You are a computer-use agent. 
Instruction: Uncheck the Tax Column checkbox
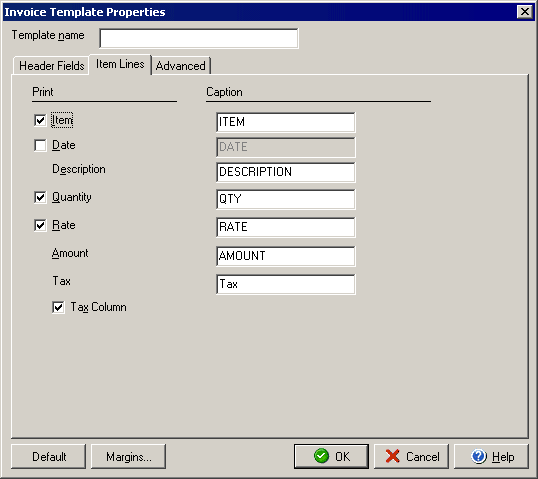point(58,307)
